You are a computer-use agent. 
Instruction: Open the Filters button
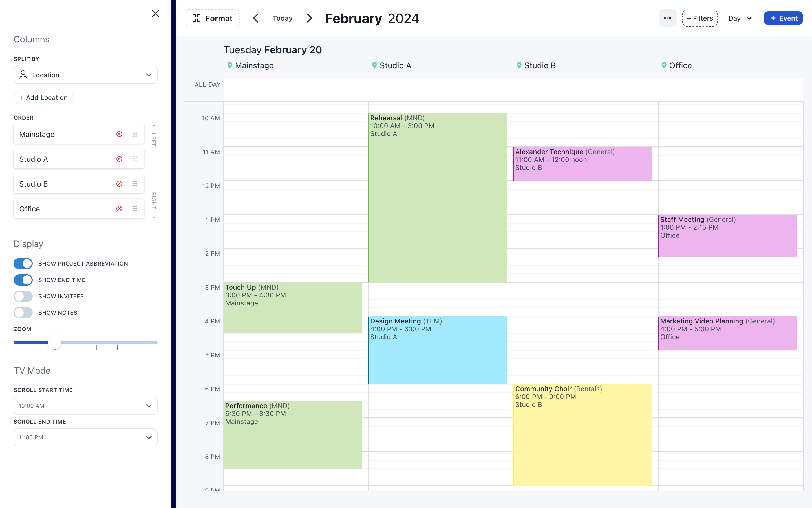(700, 18)
